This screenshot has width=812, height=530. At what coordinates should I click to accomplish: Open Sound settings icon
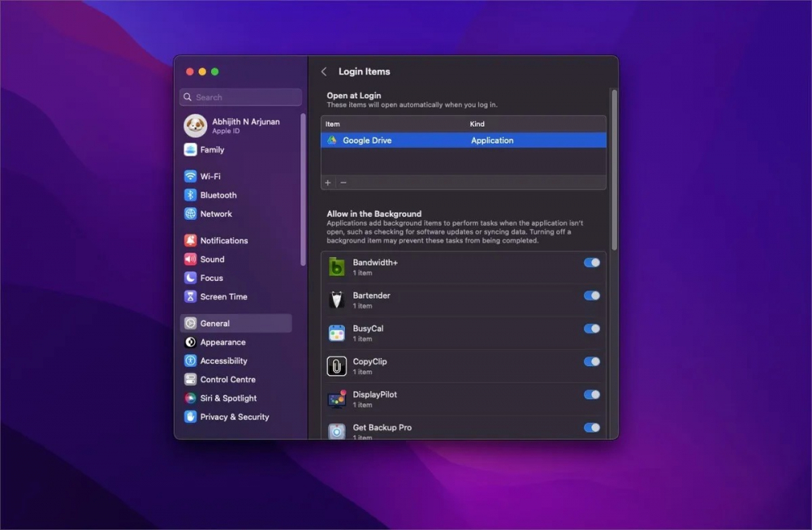coord(190,259)
